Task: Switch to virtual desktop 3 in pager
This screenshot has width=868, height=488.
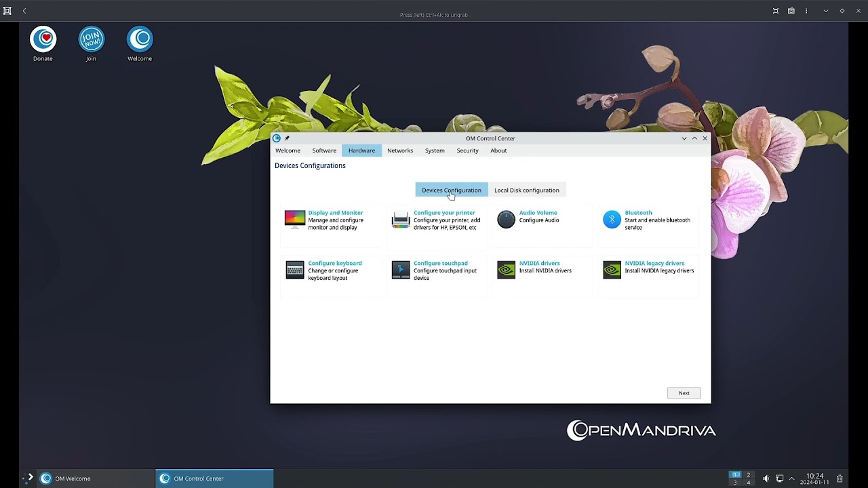Action: tap(735, 483)
